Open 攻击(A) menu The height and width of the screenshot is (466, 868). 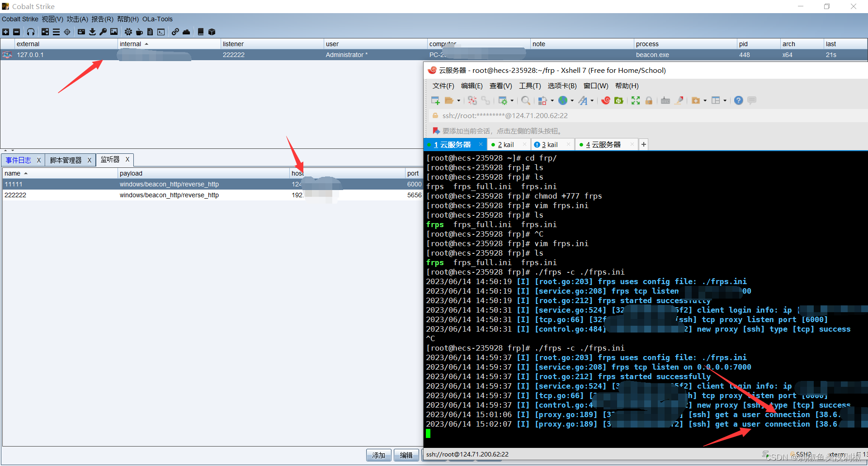coord(77,19)
